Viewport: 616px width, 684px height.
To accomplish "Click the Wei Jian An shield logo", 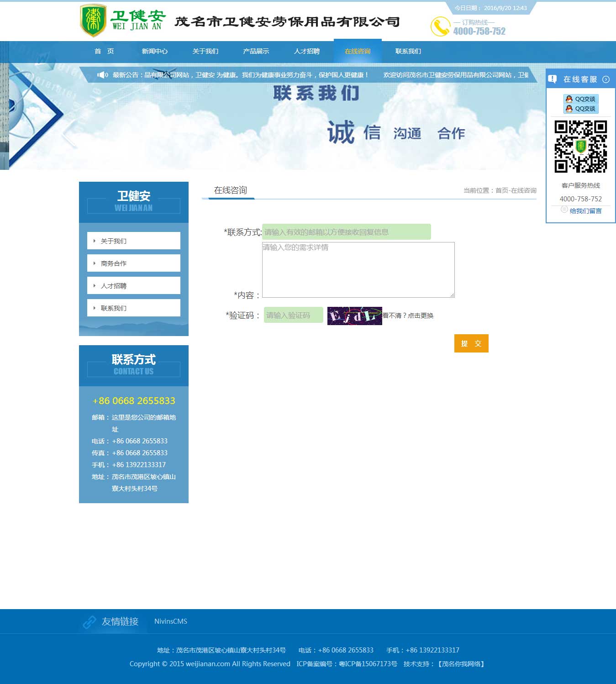I will point(93,21).
